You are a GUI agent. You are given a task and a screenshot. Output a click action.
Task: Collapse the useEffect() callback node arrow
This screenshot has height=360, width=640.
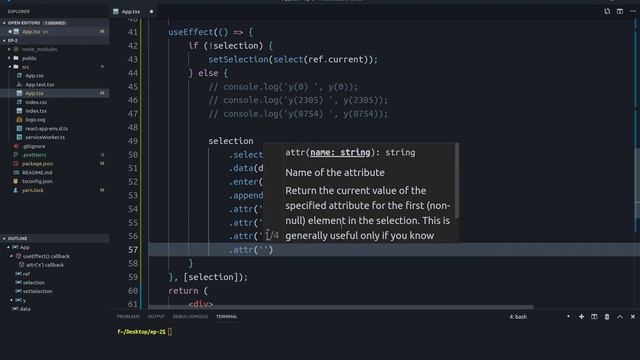click(x=11, y=256)
